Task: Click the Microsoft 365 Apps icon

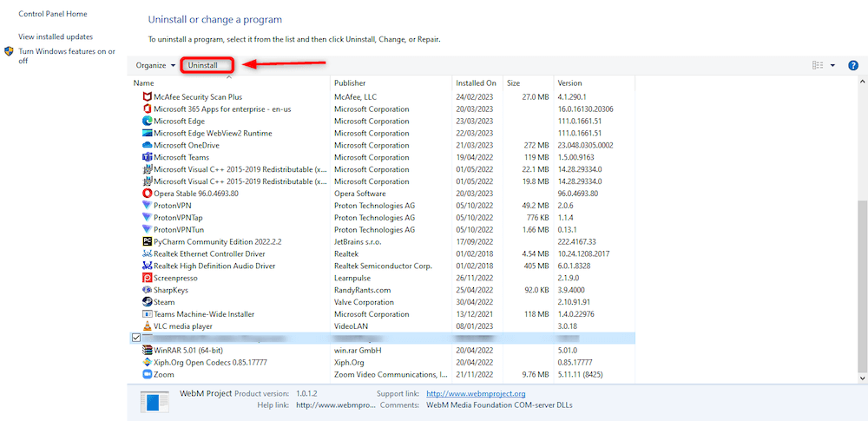Action: (x=148, y=109)
